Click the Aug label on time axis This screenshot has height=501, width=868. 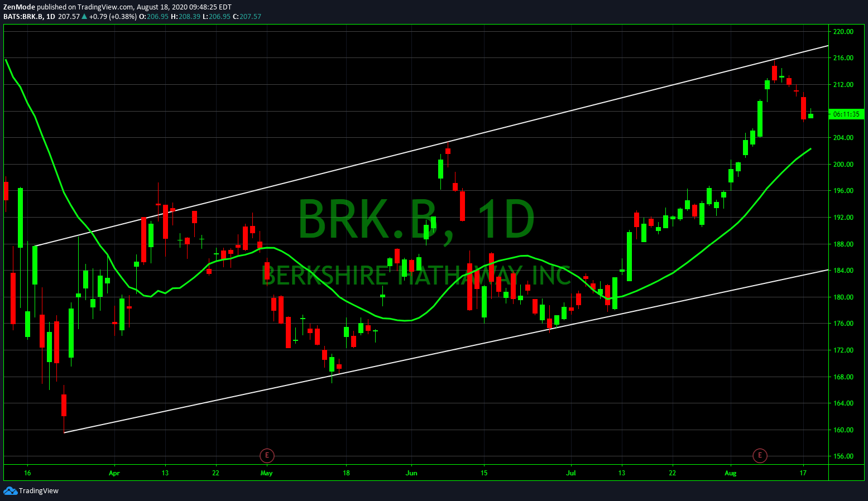tap(731, 473)
